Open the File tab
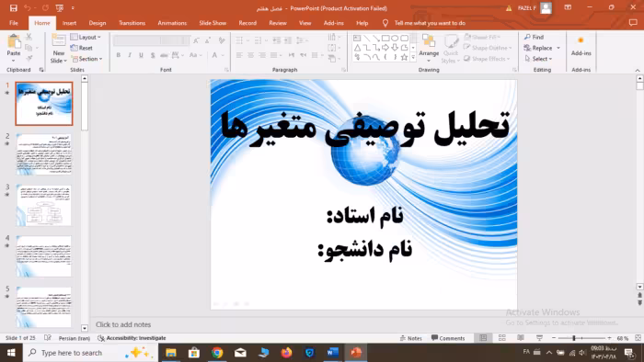This screenshot has height=362, width=644. tap(14, 23)
